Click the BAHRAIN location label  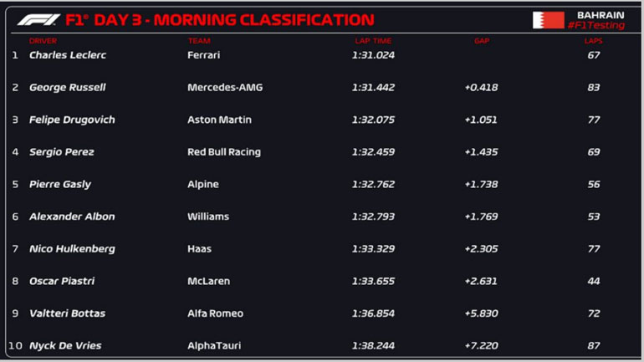[x=600, y=14]
